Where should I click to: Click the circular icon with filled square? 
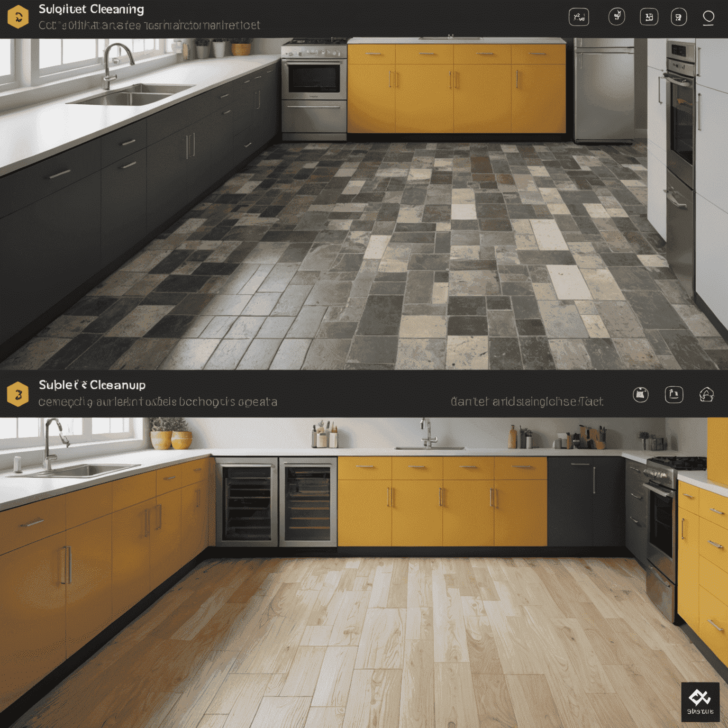pos(641,394)
